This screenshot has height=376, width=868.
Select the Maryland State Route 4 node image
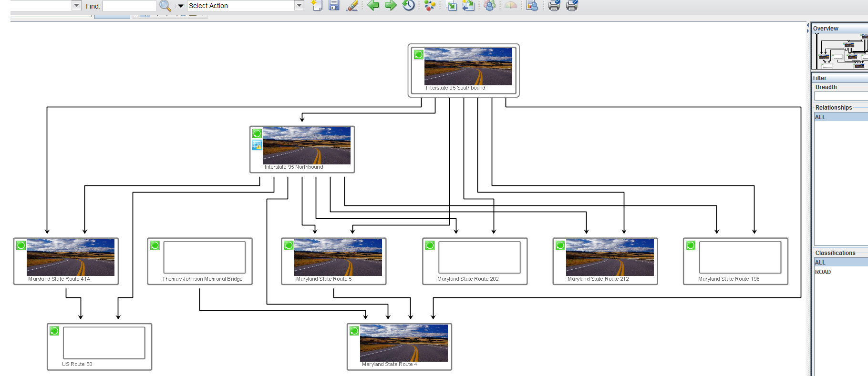403,343
